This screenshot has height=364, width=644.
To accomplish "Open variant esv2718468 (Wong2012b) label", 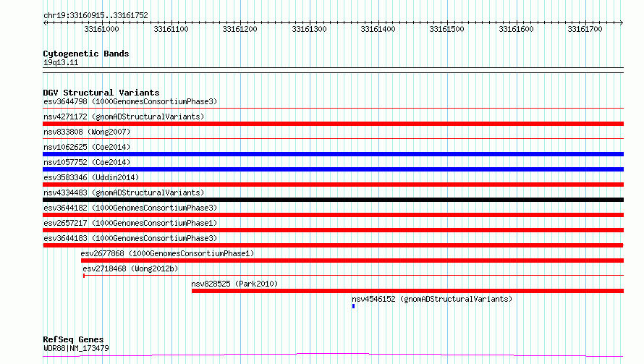I will pyautogui.click(x=130, y=268).
